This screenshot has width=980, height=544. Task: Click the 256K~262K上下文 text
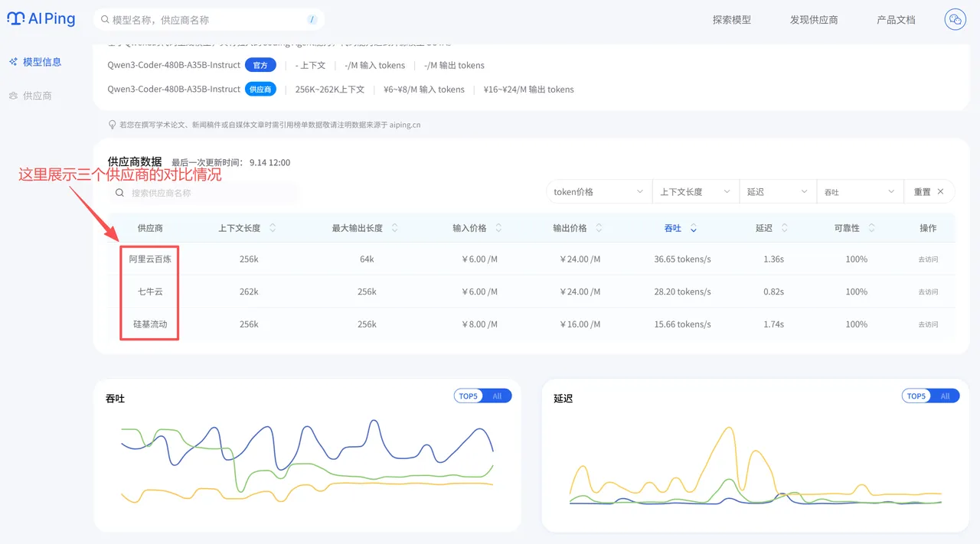point(330,90)
